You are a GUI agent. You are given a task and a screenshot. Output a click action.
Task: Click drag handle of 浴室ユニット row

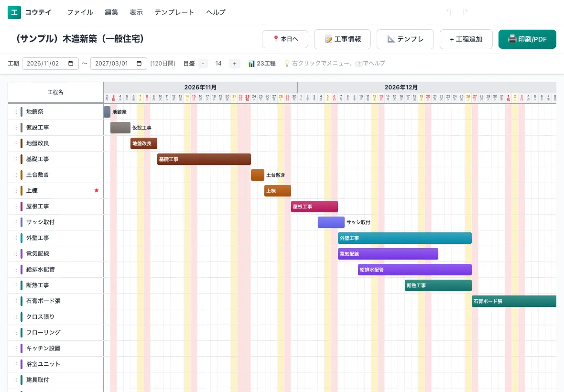15,364
